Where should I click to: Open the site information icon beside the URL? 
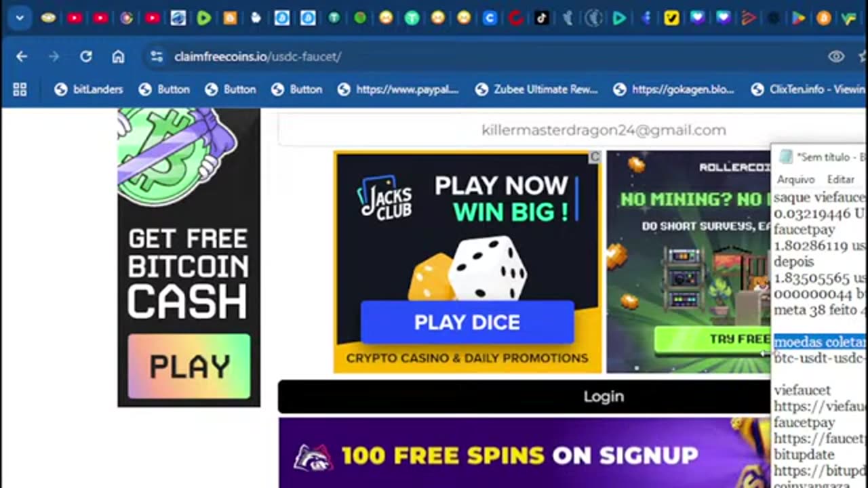(157, 57)
